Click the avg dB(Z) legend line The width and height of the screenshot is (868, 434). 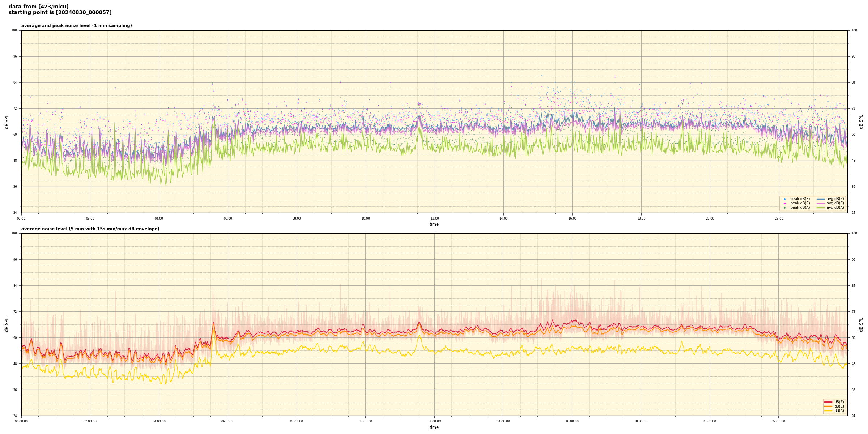pyautogui.click(x=821, y=199)
